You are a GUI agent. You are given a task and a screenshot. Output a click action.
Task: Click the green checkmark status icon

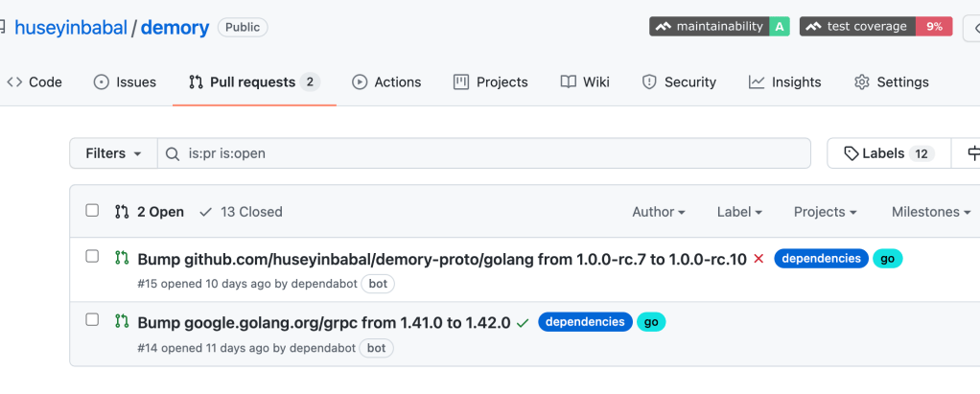[x=523, y=323]
